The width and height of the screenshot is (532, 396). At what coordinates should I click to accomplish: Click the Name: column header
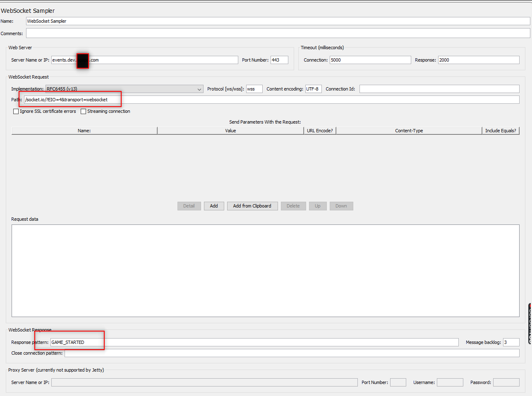tap(84, 131)
